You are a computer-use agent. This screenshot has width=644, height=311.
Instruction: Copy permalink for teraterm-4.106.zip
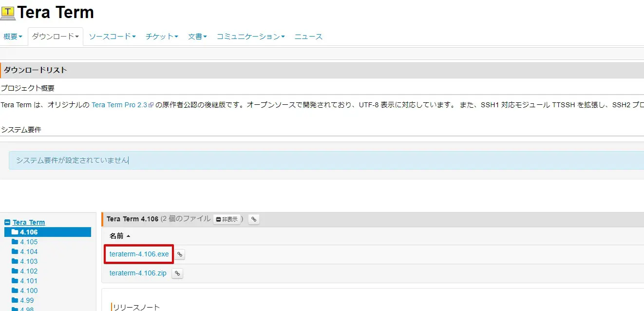pos(178,273)
